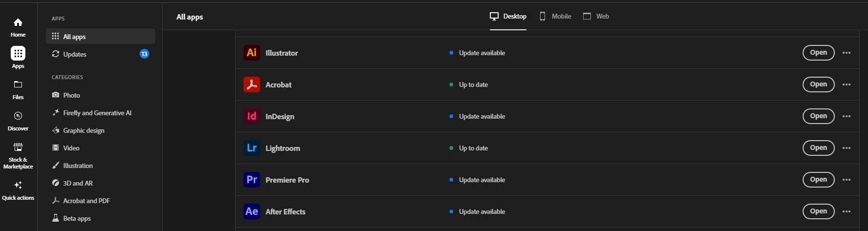The height and width of the screenshot is (231, 868).
Task: Click the Acrobat app name
Action: (x=279, y=84)
